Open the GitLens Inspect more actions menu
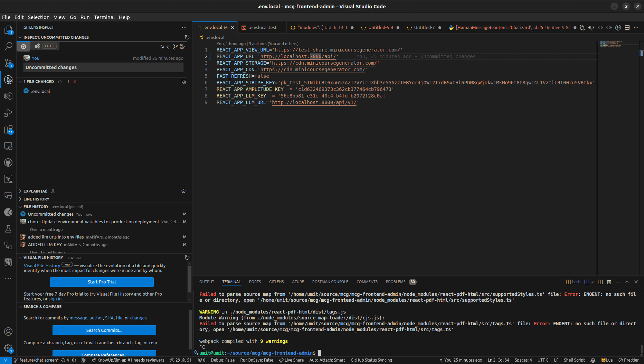 (184, 27)
